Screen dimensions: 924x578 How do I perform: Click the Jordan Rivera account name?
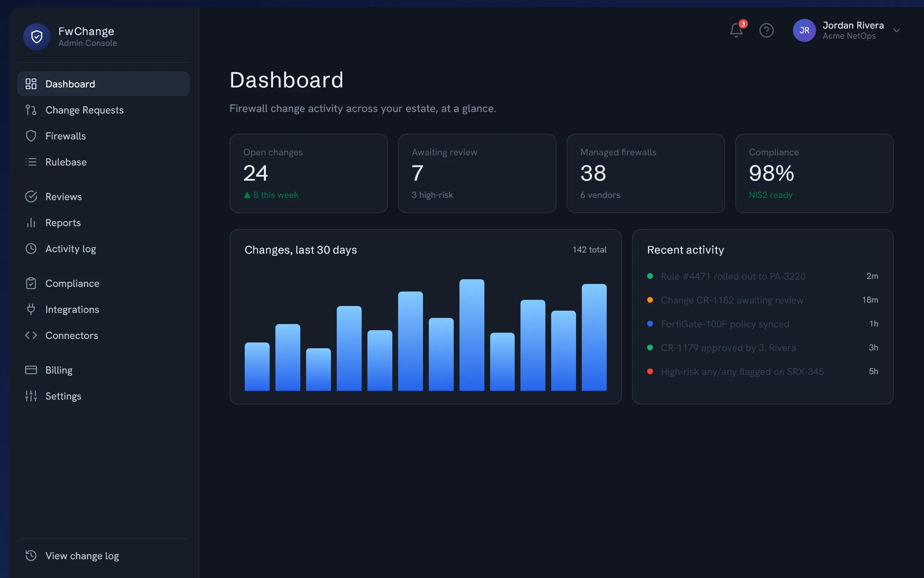tap(853, 25)
